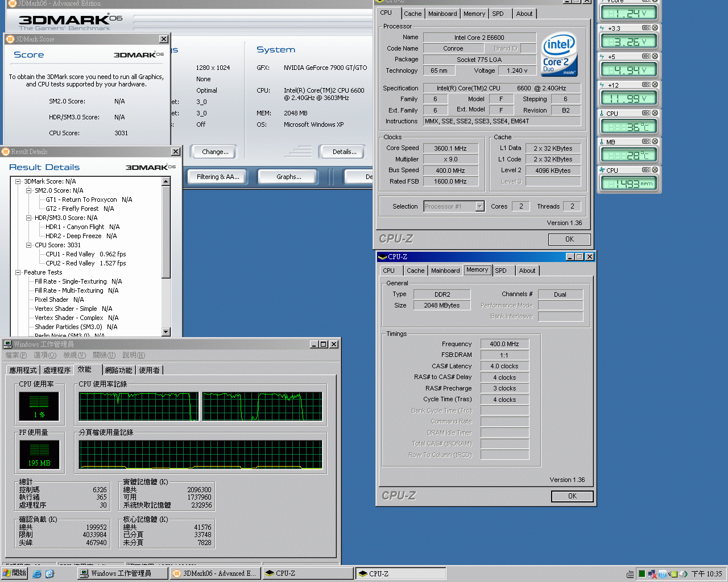
Task: Close the +3.3 voltage monitor gadget
Action: 655,28
